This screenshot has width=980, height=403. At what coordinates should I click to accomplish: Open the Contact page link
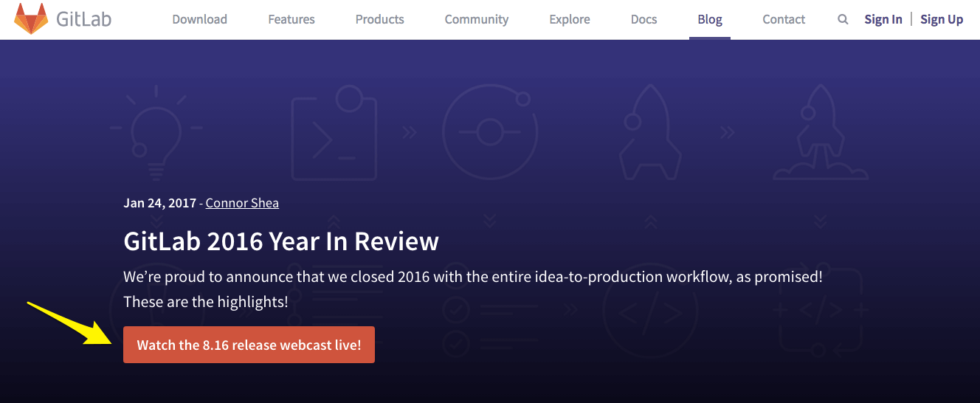click(784, 19)
